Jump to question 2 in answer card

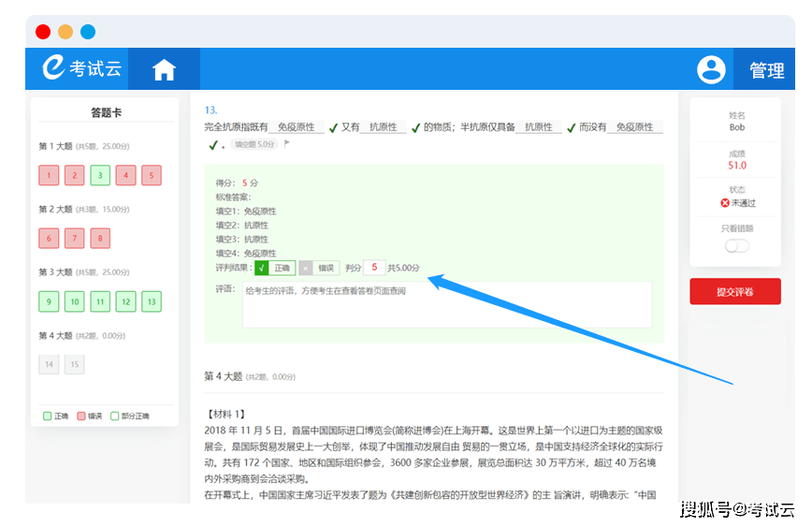(x=75, y=175)
